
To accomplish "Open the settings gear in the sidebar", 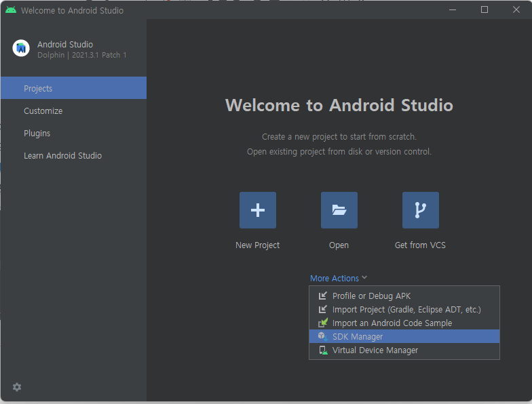I will [17, 387].
